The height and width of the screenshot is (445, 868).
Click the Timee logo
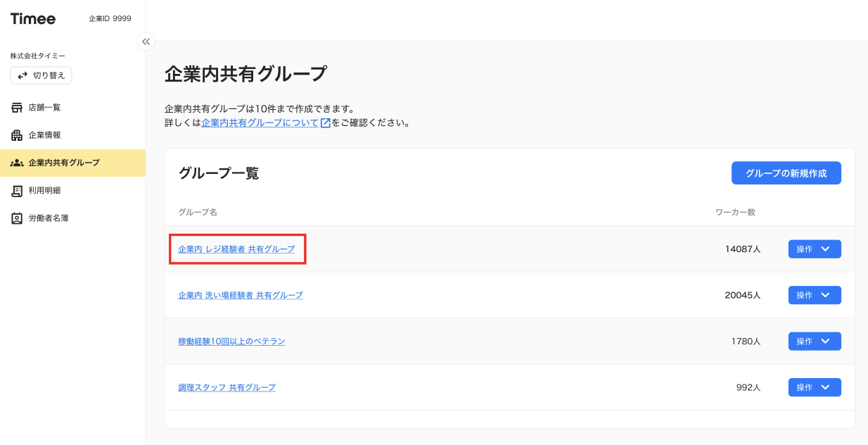tap(33, 19)
